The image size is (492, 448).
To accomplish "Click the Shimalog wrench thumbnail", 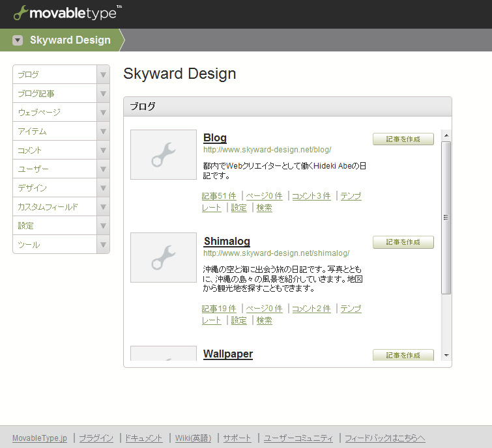I will 164,257.
